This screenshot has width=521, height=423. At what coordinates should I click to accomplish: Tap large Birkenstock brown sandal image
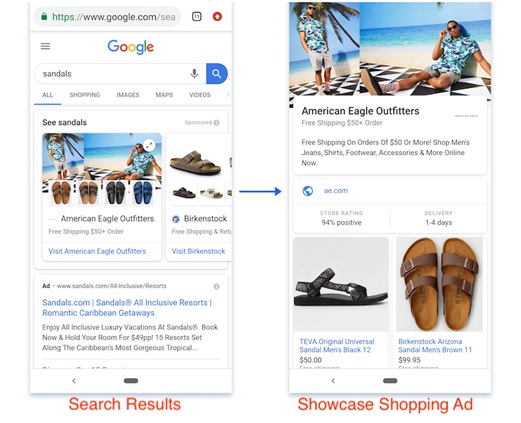coord(195,163)
